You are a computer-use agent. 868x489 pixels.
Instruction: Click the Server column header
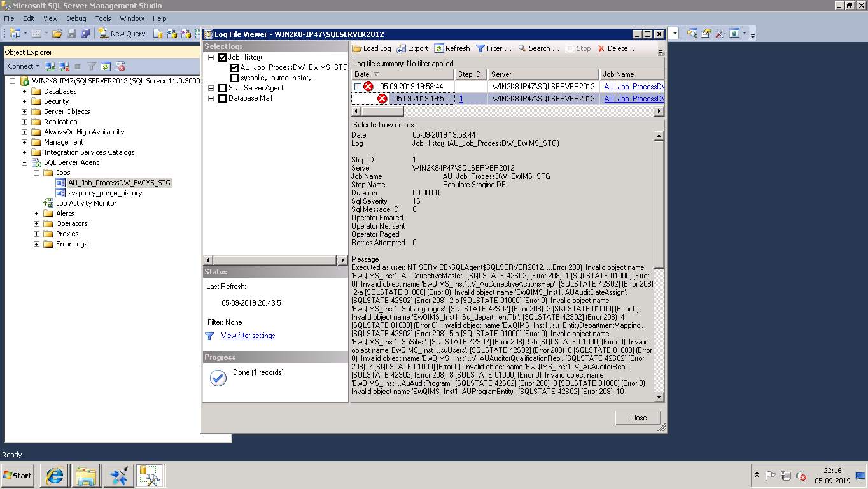coord(543,74)
